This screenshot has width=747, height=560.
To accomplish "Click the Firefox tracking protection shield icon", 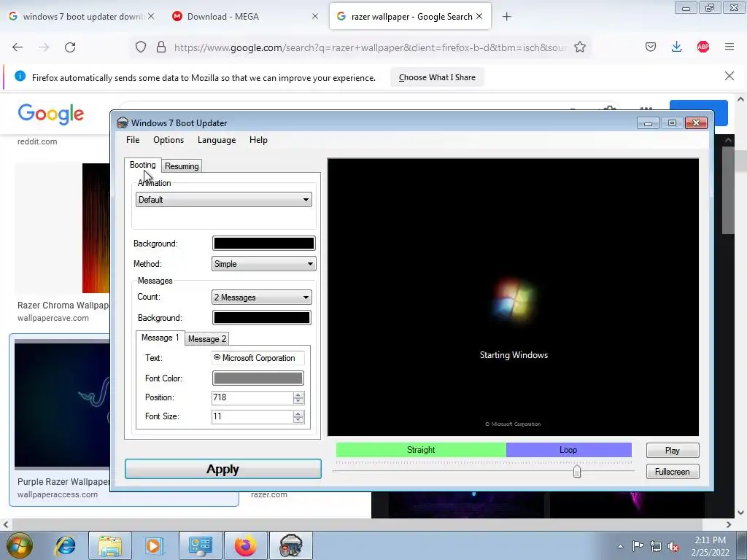I will 141,47.
